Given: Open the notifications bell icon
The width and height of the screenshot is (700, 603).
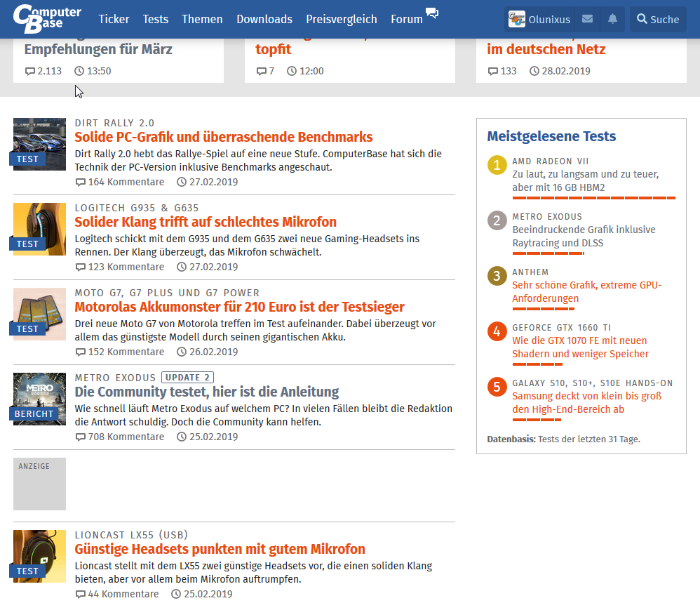Looking at the screenshot, I should 612,19.
